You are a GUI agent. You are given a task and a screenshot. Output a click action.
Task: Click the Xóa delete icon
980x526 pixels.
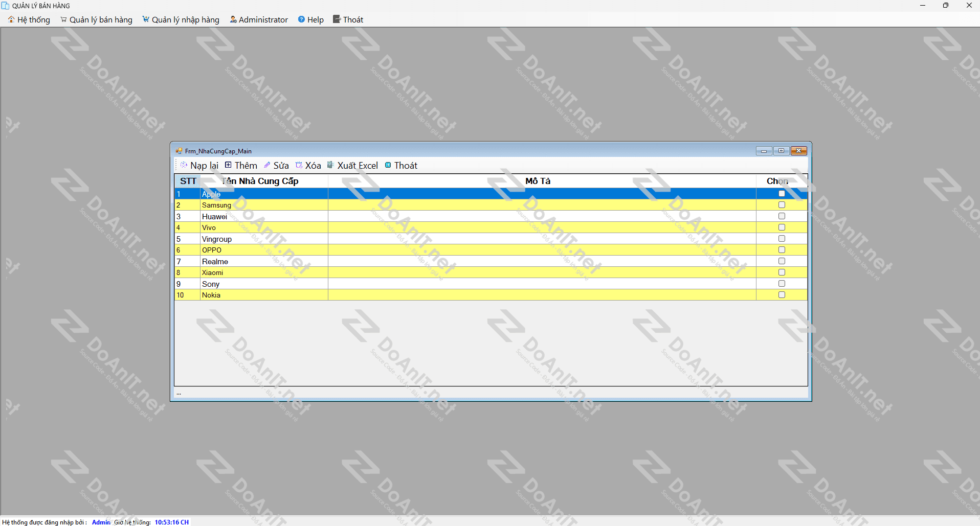pos(299,165)
